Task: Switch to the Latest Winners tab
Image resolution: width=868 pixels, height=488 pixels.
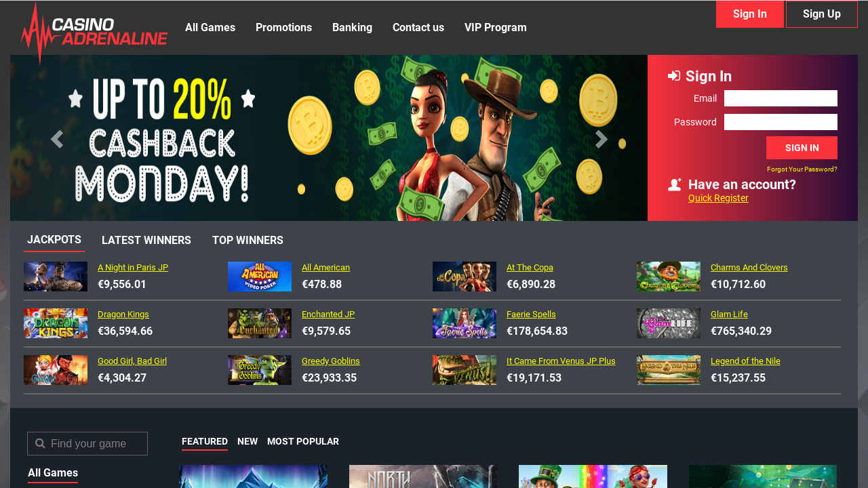Action: pos(146,241)
